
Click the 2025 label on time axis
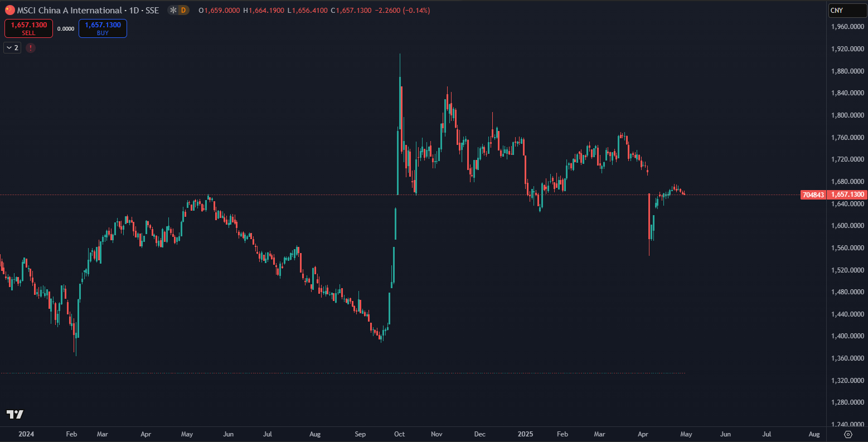[526, 434]
